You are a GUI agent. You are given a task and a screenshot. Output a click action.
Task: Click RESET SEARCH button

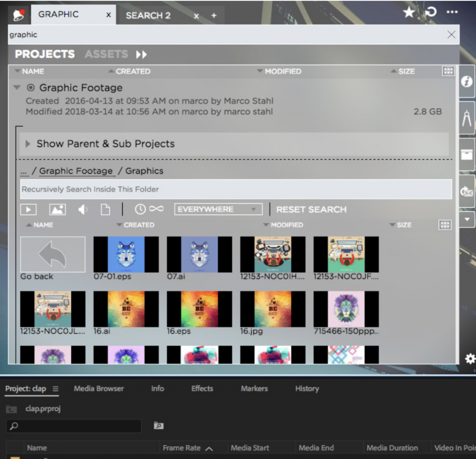tap(311, 209)
